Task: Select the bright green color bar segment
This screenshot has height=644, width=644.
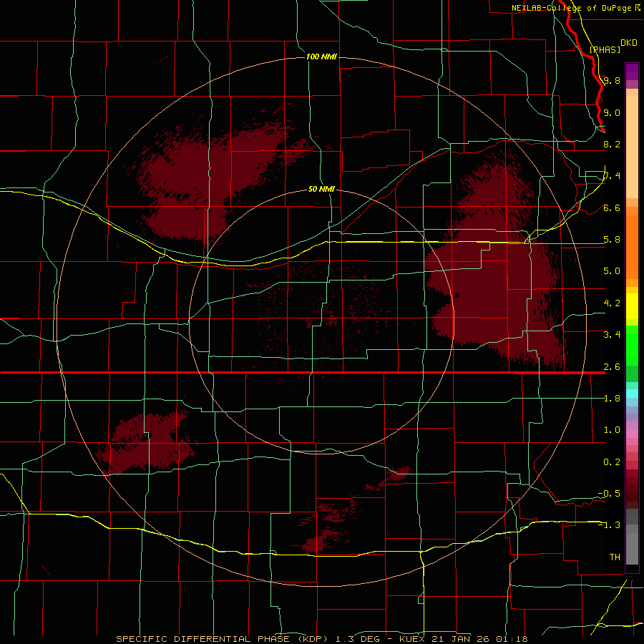Action: click(632, 346)
